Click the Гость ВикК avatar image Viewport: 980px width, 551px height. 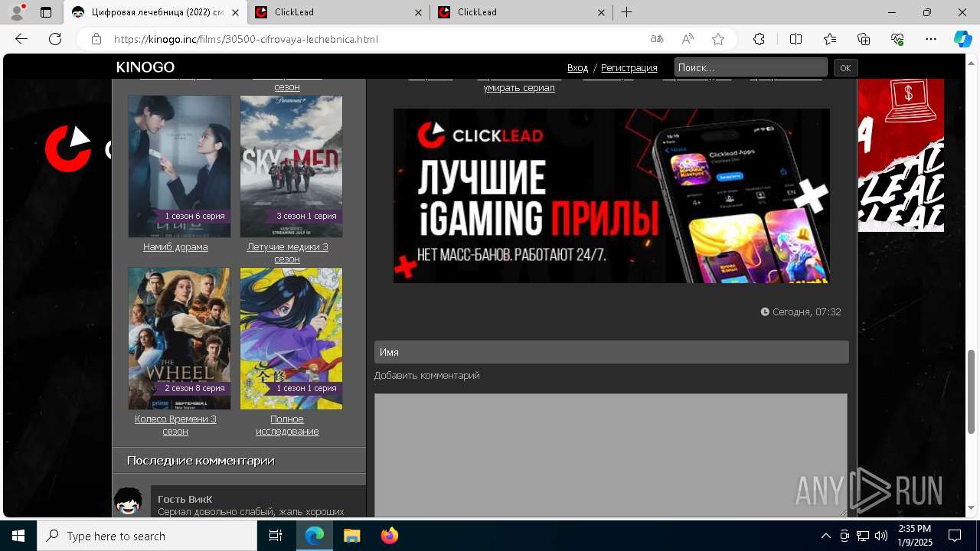coord(129,502)
